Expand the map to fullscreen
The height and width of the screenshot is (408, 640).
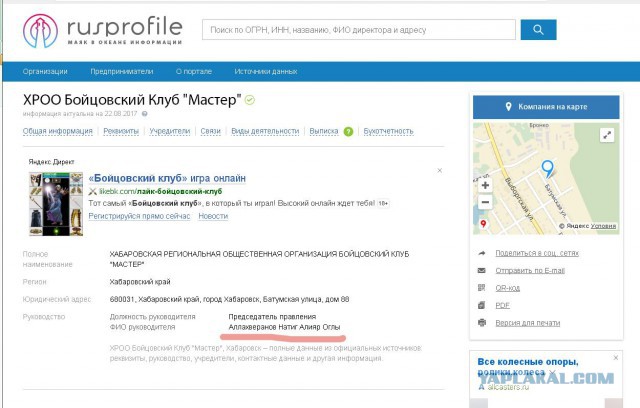click(607, 135)
